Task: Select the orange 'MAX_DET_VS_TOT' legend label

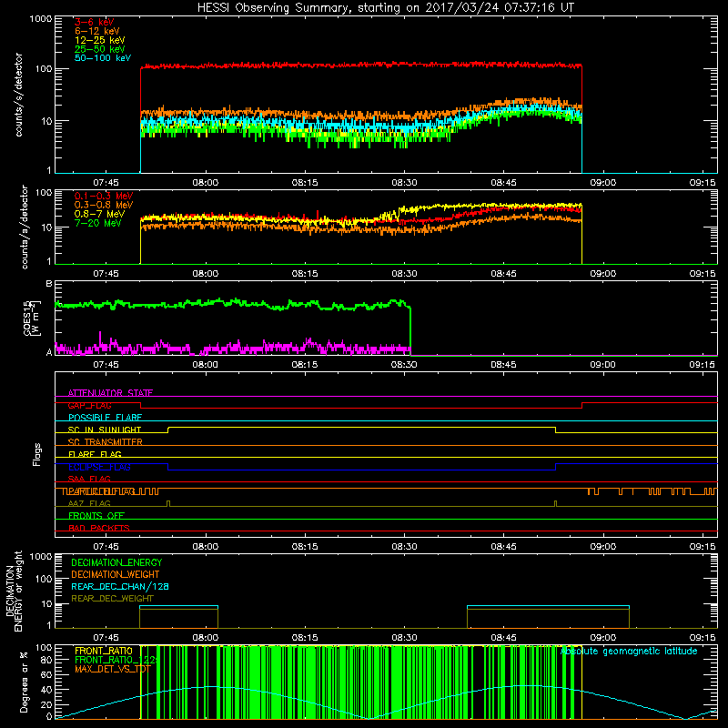Action: point(113,669)
